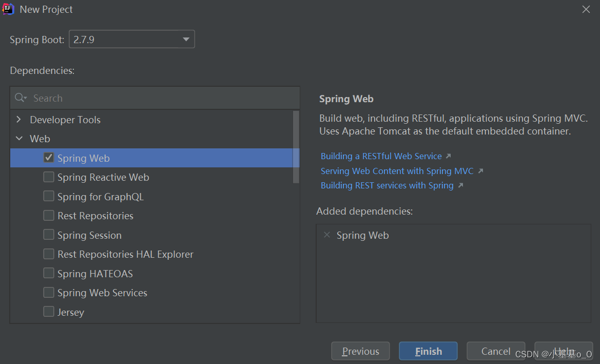Enable Spring for GraphQL dependency
The width and height of the screenshot is (600, 364).
(x=49, y=196)
